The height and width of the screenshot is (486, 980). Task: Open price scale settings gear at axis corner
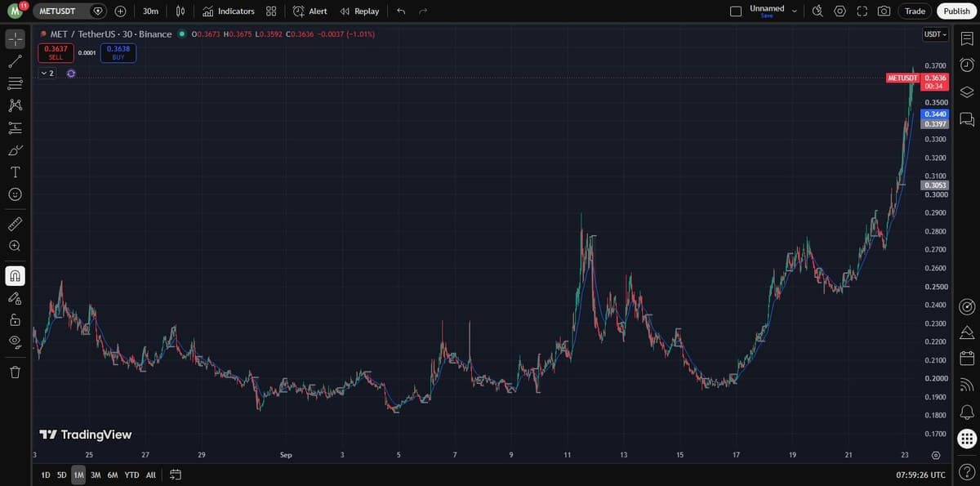(x=936, y=454)
